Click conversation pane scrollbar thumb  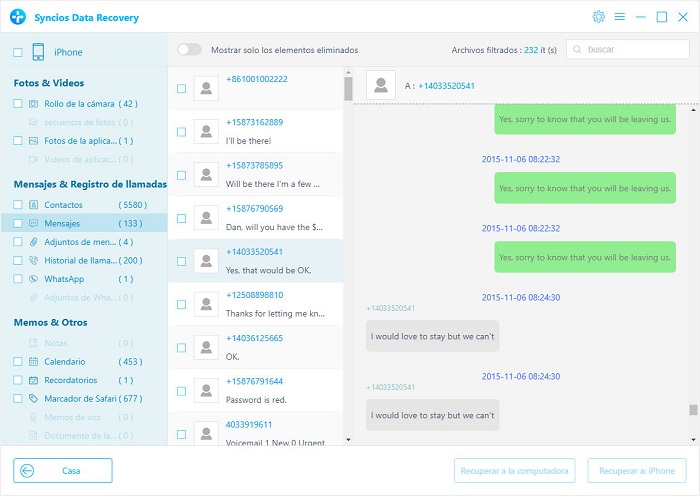tap(693, 410)
